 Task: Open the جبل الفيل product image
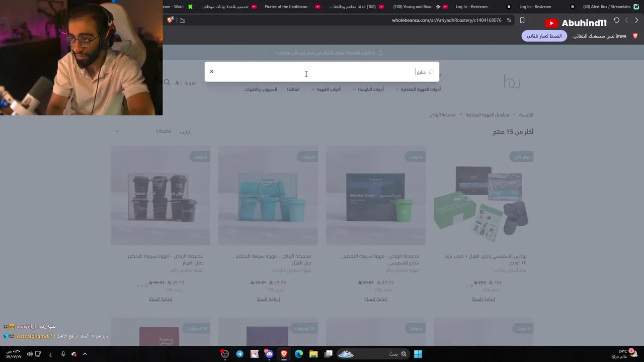point(268,196)
